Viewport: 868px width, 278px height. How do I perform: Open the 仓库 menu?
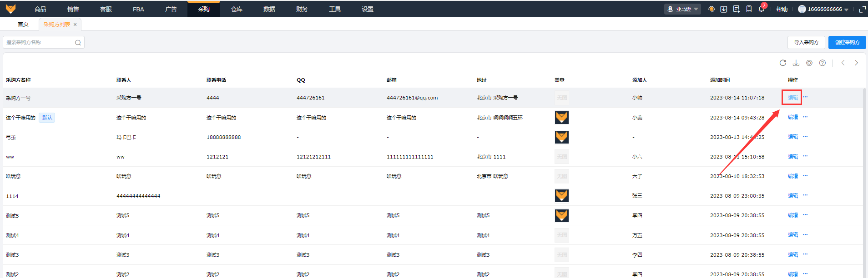[x=237, y=9]
